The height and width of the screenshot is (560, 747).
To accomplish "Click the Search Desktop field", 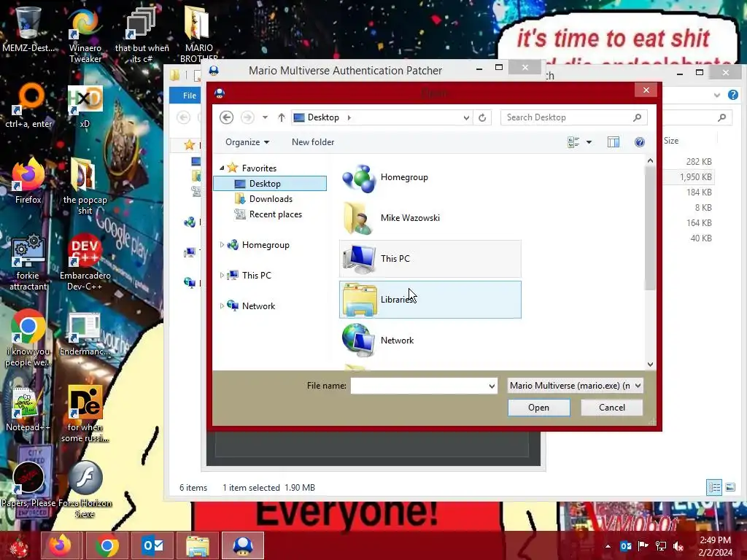I will (x=573, y=117).
